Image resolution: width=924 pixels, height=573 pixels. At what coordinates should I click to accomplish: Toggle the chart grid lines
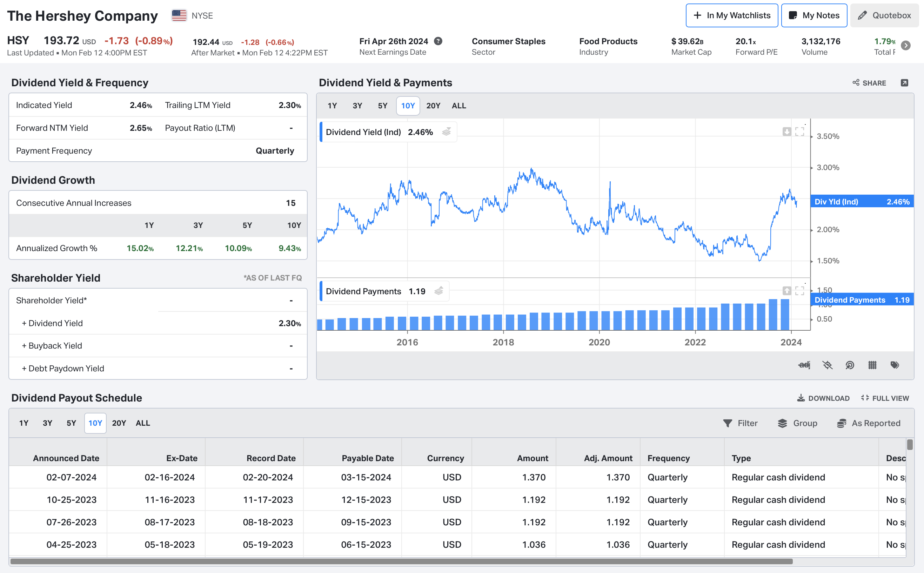872,365
